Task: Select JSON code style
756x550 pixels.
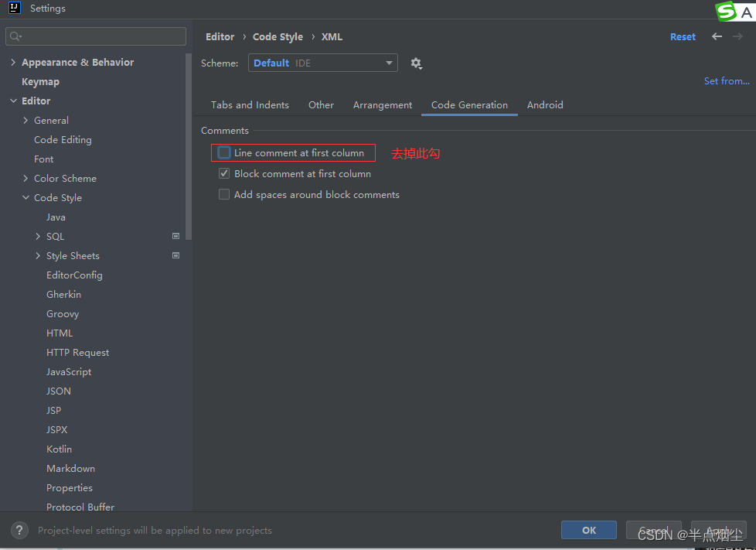Action: (x=58, y=391)
